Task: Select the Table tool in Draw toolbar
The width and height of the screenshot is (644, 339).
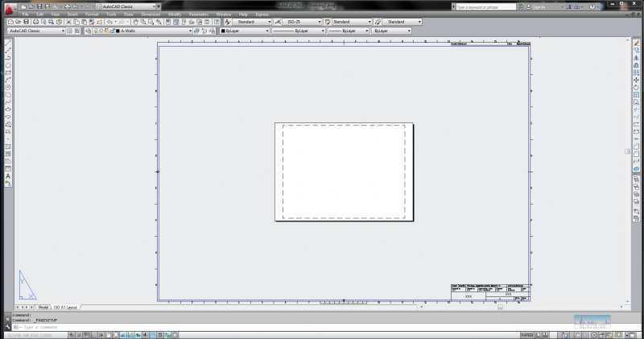Action: (8, 169)
